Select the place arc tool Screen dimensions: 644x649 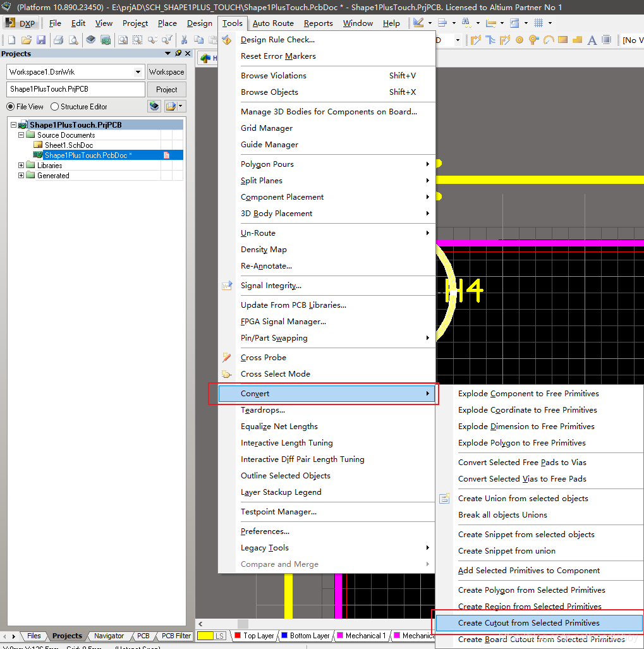coord(549,40)
